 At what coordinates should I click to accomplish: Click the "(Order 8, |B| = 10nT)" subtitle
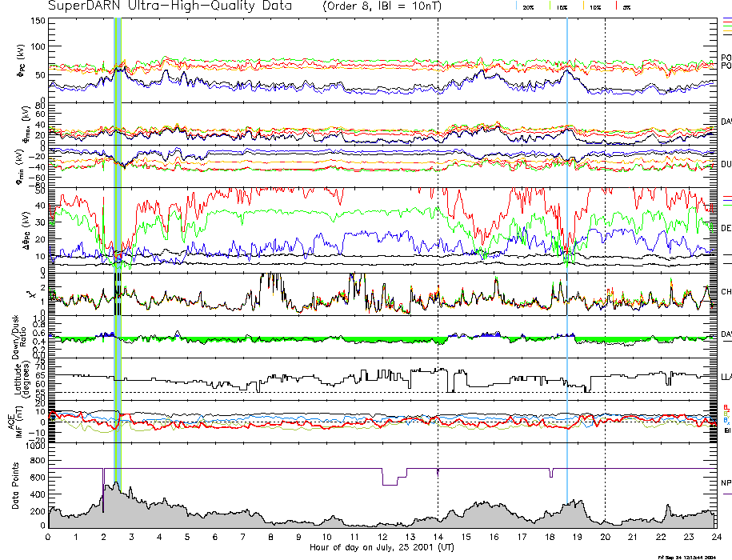point(389,6)
